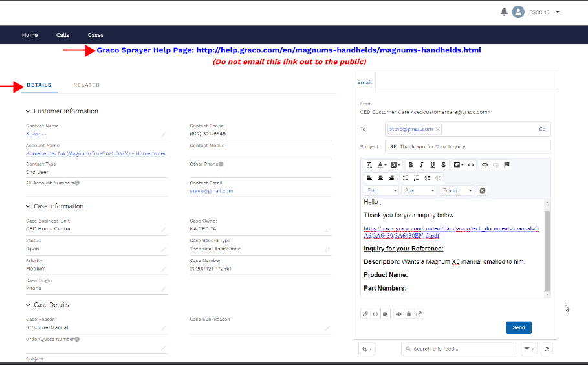The width and height of the screenshot is (588, 365).
Task: Open the FSCC 15 user menu arrow
Action: coord(557,12)
